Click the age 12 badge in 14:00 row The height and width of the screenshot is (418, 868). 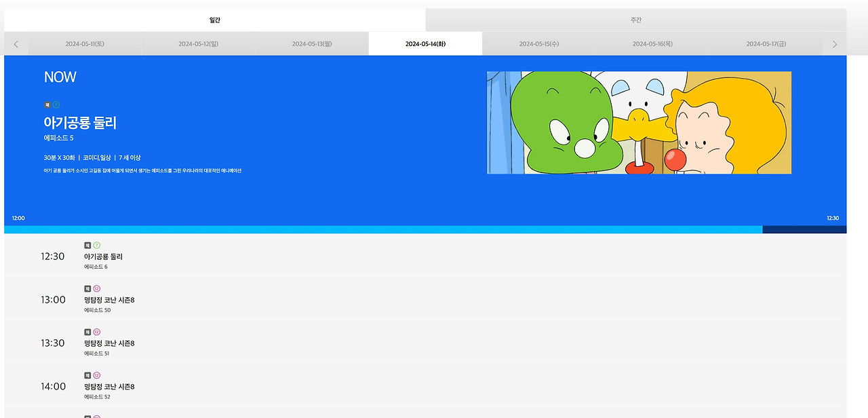[x=96, y=376]
